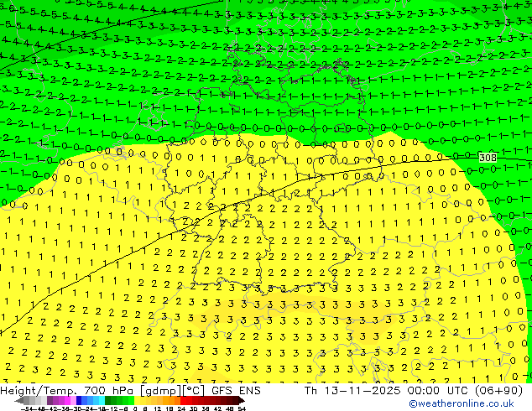Click the "Th 13-11-2025" date text
The image size is (532, 411).
pyautogui.click(x=352, y=390)
